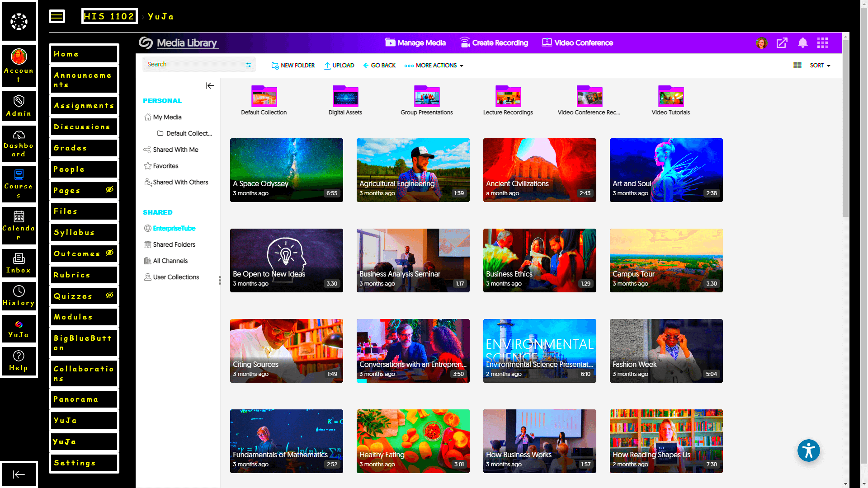
Task: Open Modules in the course menu
Action: pyautogui.click(x=84, y=317)
